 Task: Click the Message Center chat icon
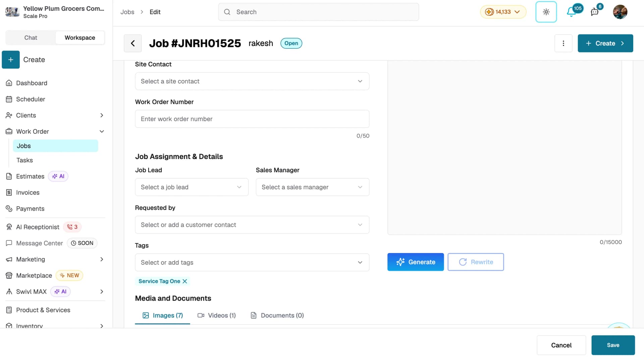coord(9,243)
